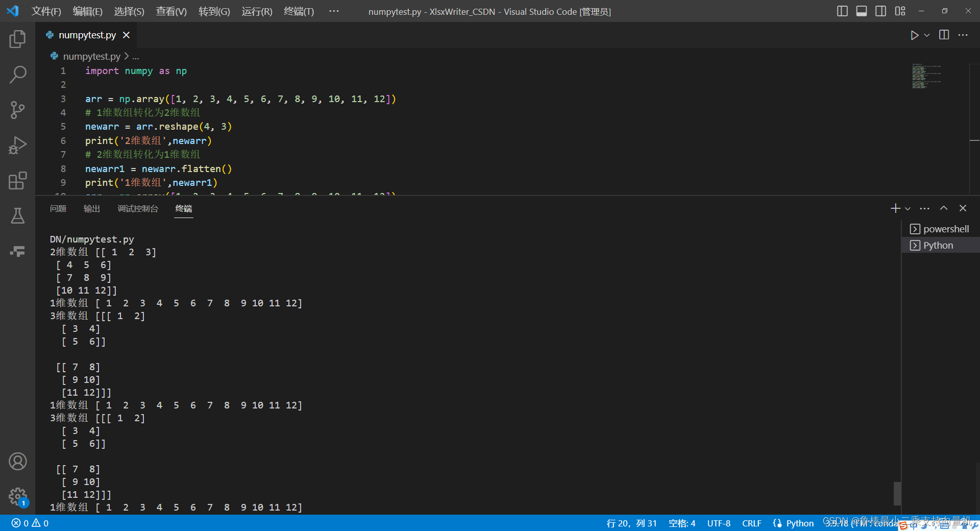Open the 运行(R) menu
The image size is (980, 531).
257,11
